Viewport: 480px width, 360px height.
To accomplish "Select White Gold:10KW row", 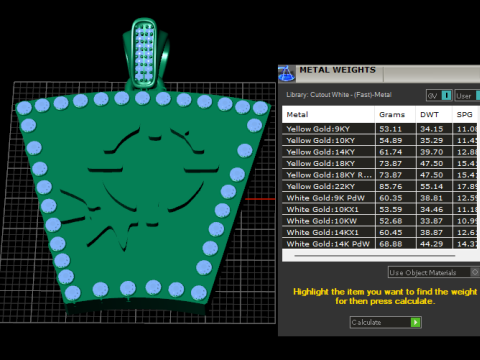I will pos(380,221).
